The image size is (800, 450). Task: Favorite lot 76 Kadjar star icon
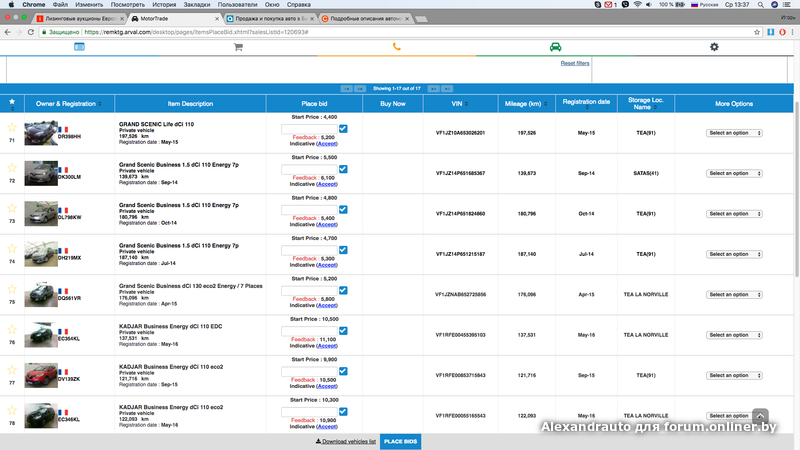tap(12, 329)
